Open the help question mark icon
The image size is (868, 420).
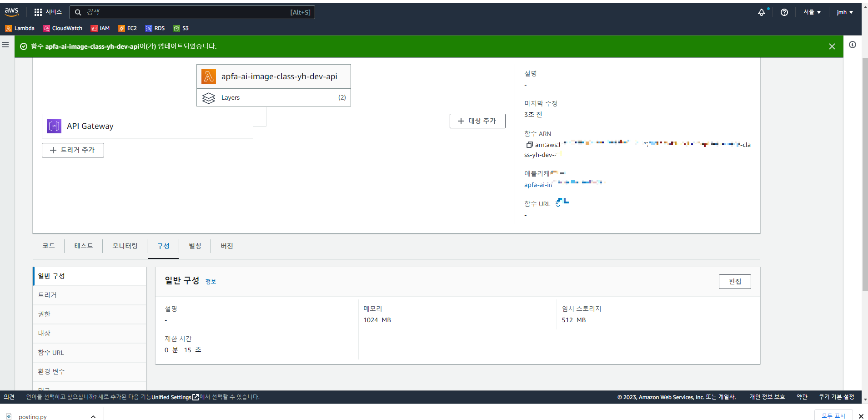point(784,12)
